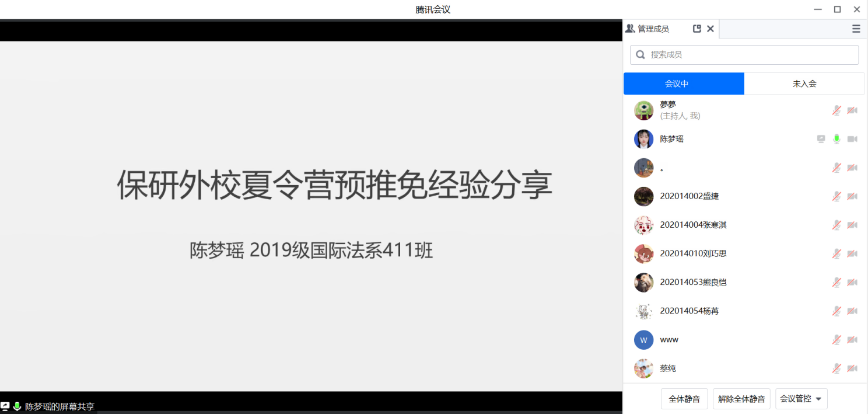
Task: Toggle 蔡纯's camera icon
Action: click(852, 368)
